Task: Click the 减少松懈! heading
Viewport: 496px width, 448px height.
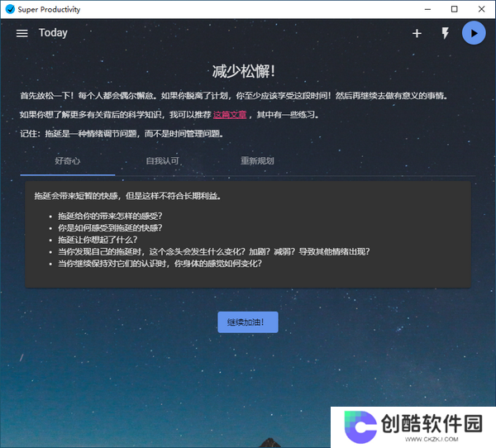Action: pyautogui.click(x=244, y=71)
